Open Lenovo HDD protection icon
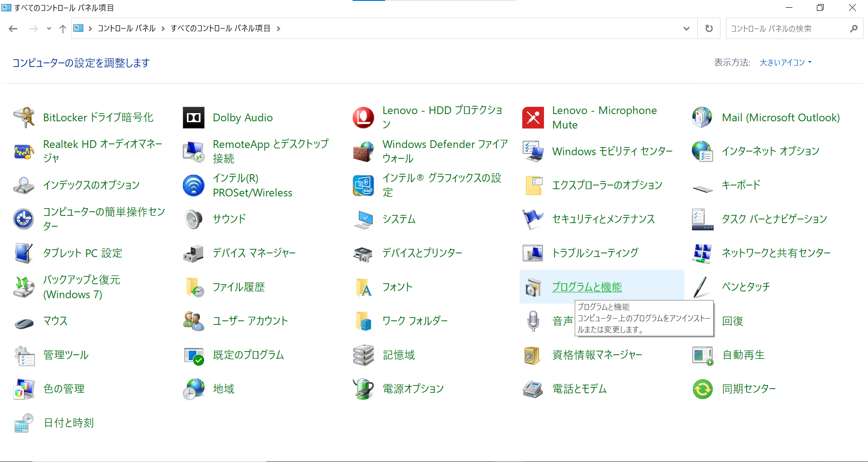 (363, 118)
